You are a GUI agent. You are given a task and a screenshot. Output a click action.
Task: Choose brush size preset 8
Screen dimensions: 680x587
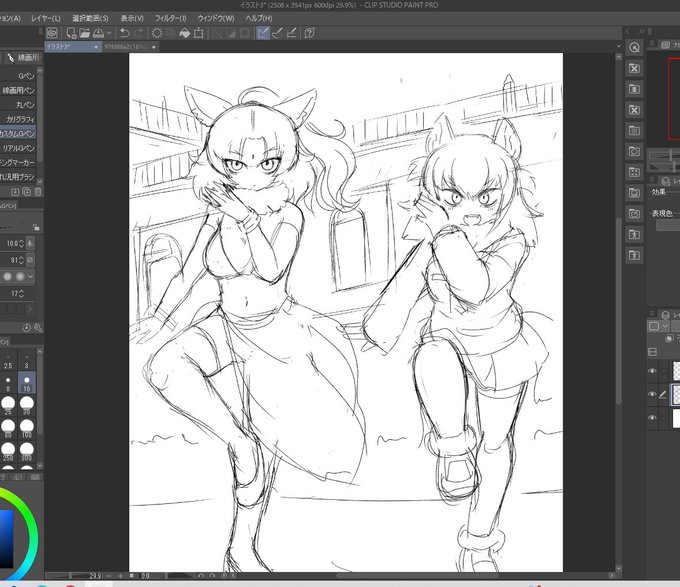pos(8,384)
